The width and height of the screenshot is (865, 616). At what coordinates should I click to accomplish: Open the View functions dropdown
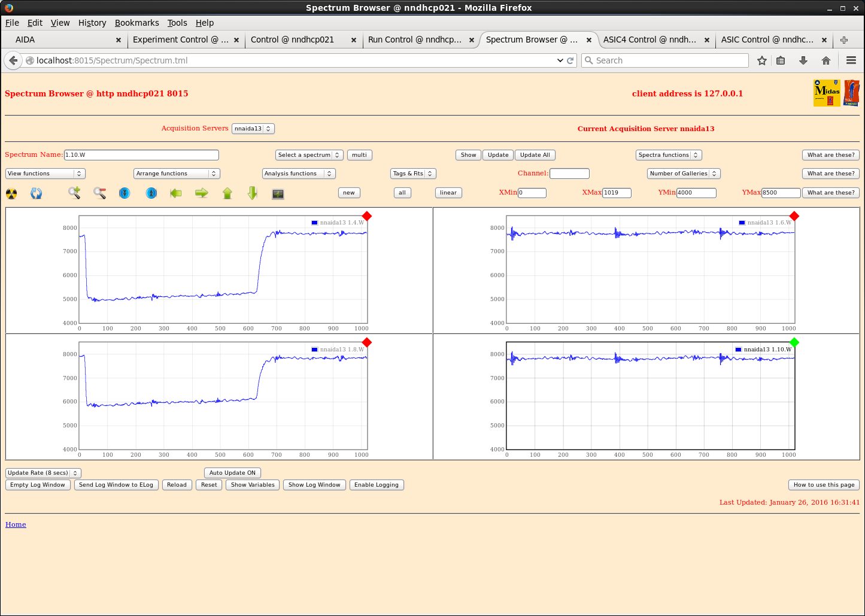point(45,174)
